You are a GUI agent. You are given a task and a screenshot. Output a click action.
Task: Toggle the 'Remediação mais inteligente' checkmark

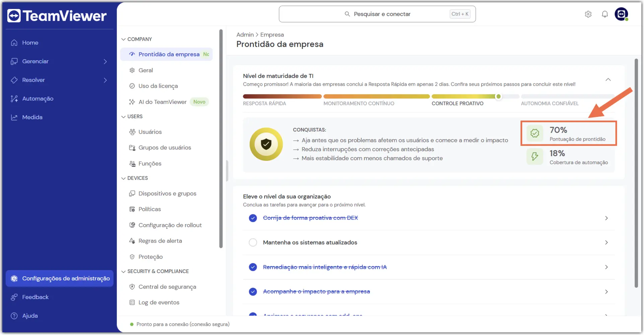point(253,267)
